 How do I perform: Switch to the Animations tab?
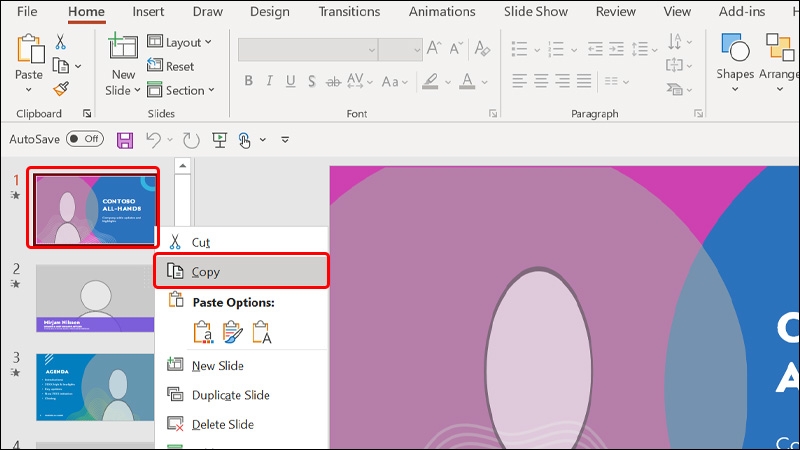(x=442, y=11)
